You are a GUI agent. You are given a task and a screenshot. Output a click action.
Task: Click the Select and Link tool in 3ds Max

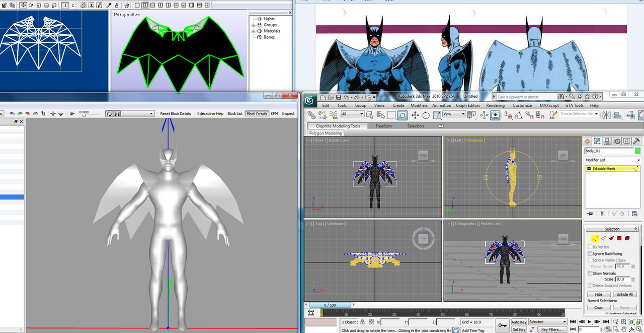point(311,115)
